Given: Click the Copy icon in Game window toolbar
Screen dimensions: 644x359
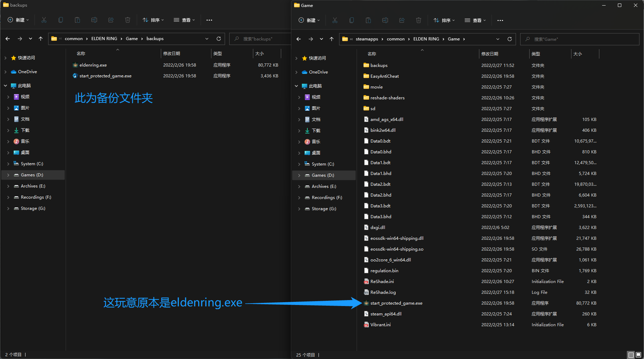Looking at the screenshot, I should 352,20.
